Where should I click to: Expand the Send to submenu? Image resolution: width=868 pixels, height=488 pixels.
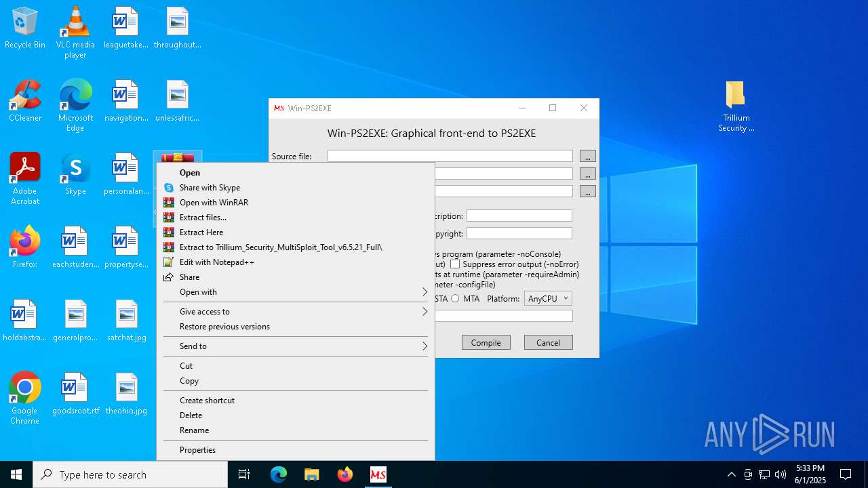[296, 346]
